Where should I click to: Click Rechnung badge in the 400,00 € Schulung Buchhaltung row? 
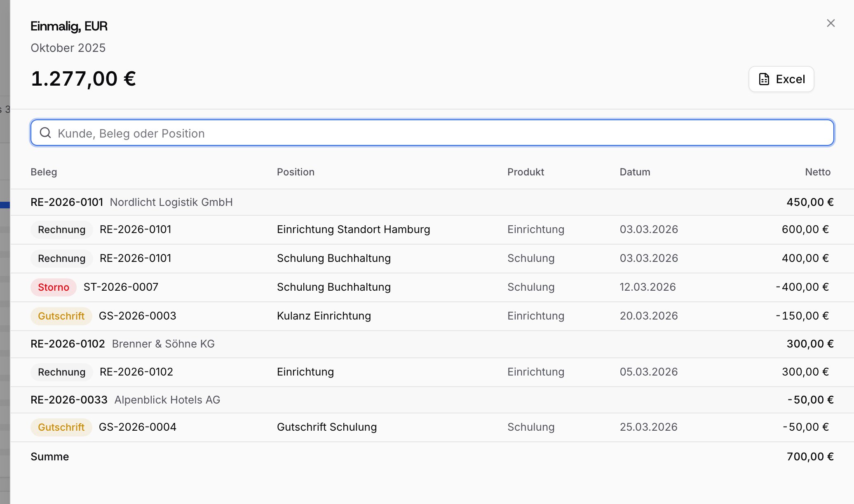(62, 258)
